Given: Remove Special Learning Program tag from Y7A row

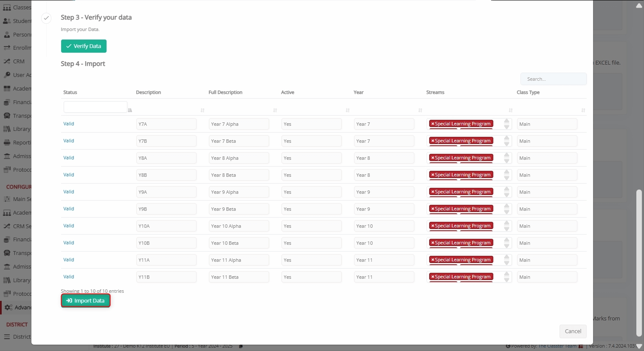Looking at the screenshot, I should 433,124.
